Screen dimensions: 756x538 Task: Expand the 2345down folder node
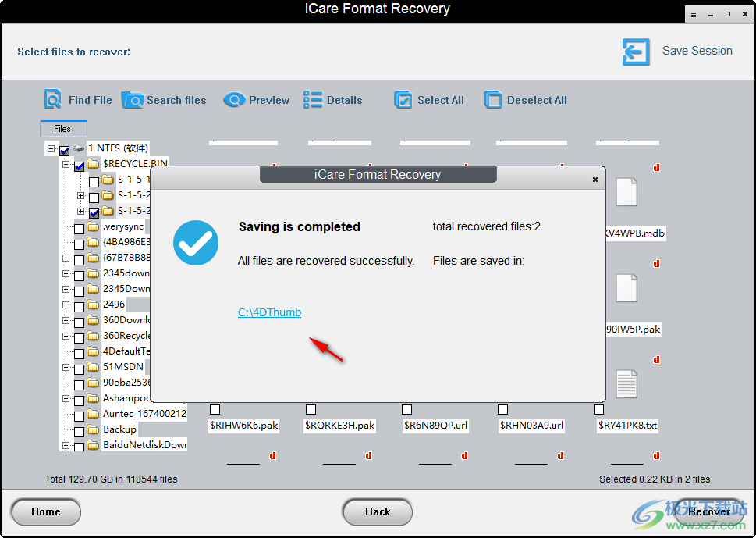(66, 273)
